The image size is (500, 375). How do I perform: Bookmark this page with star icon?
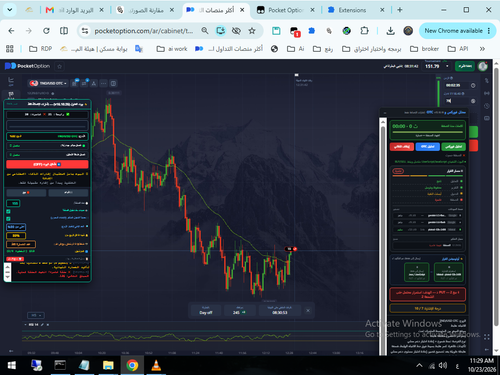pos(252,31)
